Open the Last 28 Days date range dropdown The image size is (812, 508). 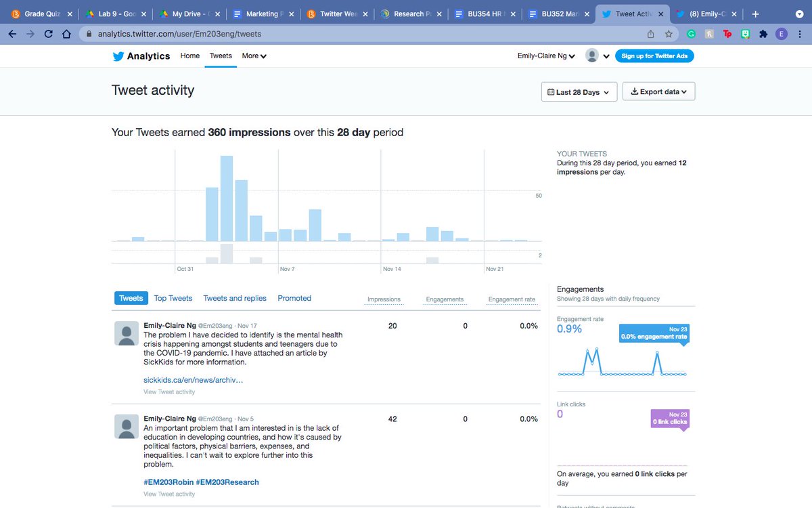click(579, 92)
